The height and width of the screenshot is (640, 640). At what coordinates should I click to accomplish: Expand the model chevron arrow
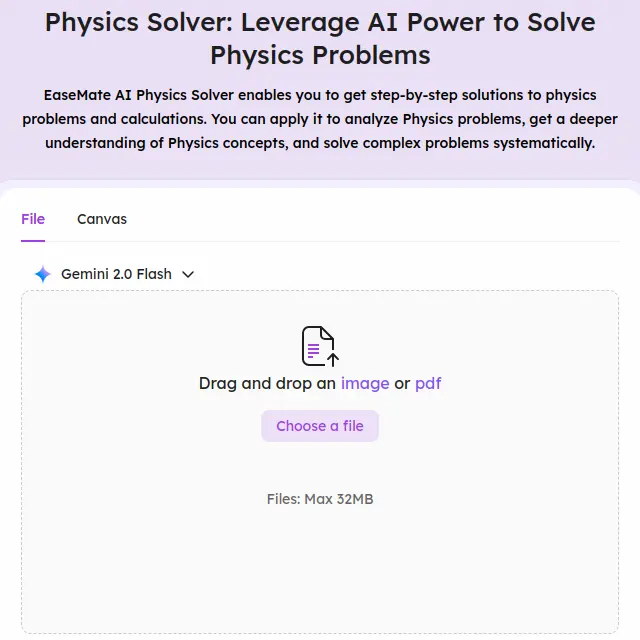(188, 274)
